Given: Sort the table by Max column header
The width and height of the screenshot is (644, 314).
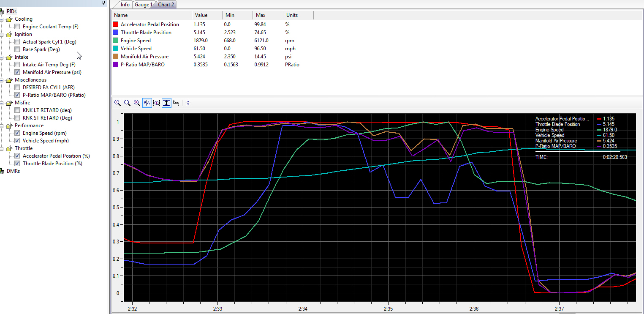Looking at the screenshot, I should click(268, 15).
